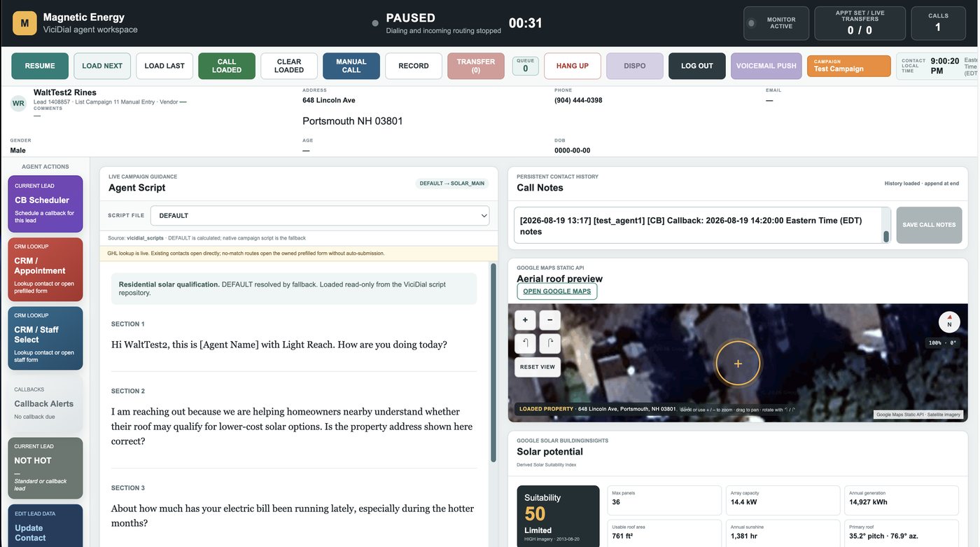The height and width of the screenshot is (547, 980).
Task: Log out of the agent workspace
Action: click(x=697, y=66)
